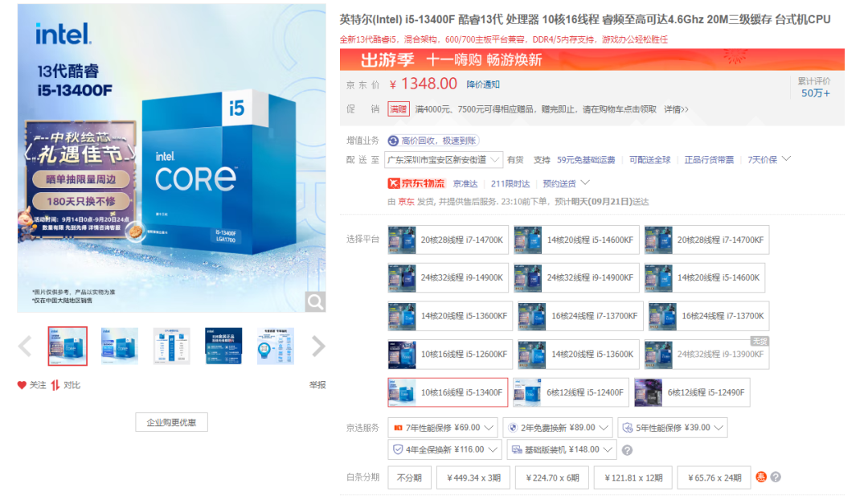Click the 关注 follow text
The height and width of the screenshot is (496, 868).
coord(38,385)
